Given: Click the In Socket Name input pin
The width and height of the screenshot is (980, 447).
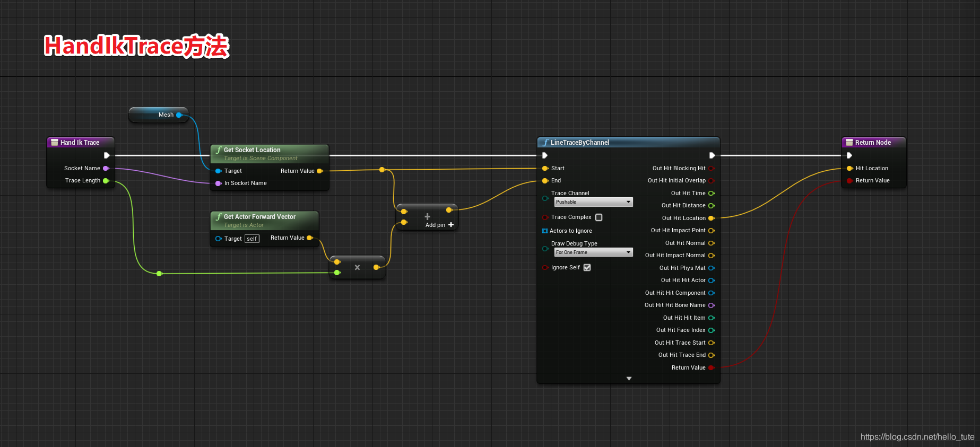Looking at the screenshot, I should point(218,183).
